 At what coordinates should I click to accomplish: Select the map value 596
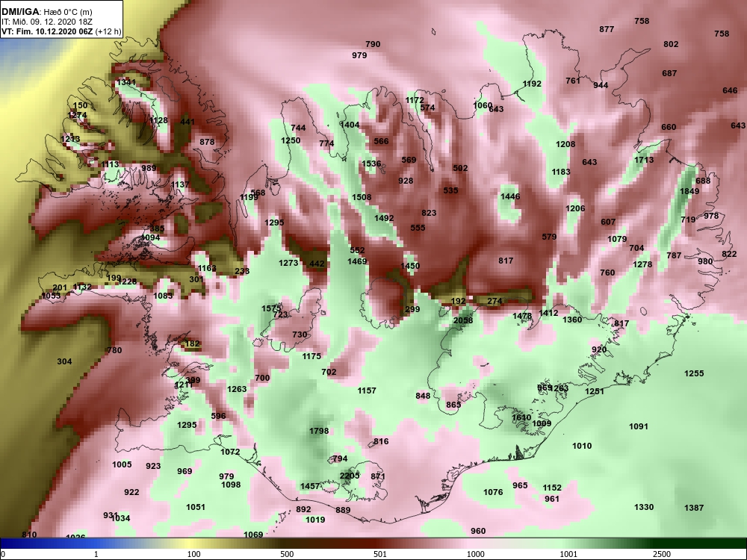(218, 416)
